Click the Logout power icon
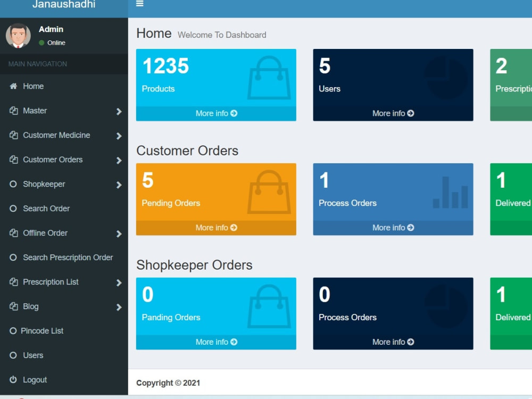This screenshot has height=399, width=532. 13,379
